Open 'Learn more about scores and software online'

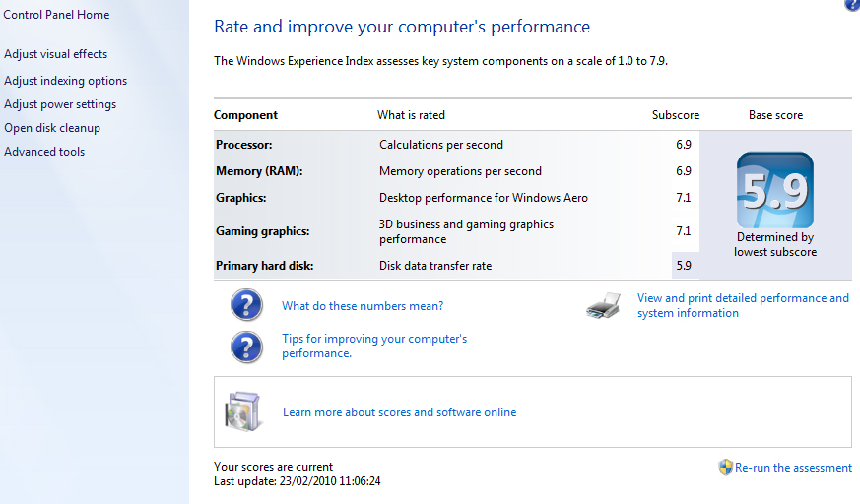pyautogui.click(x=399, y=412)
